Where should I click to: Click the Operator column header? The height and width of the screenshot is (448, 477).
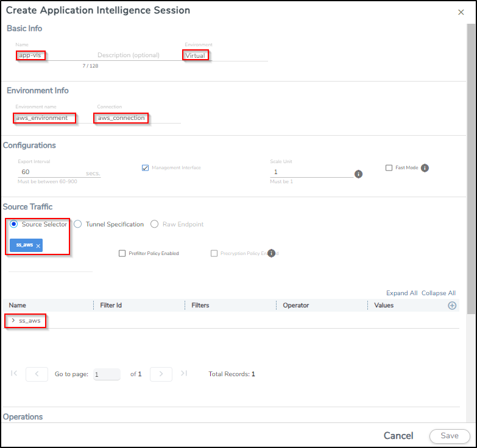pyautogui.click(x=295, y=305)
